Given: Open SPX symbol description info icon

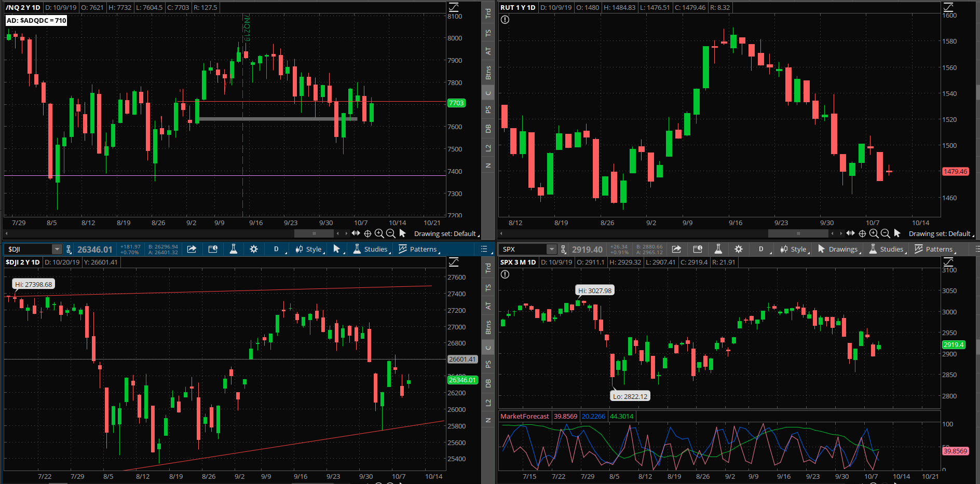Looking at the screenshot, I should click(698, 249).
